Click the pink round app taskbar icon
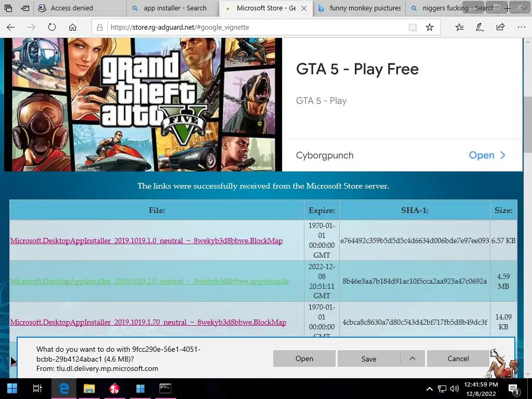The width and height of the screenshot is (532, 399). [x=114, y=388]
